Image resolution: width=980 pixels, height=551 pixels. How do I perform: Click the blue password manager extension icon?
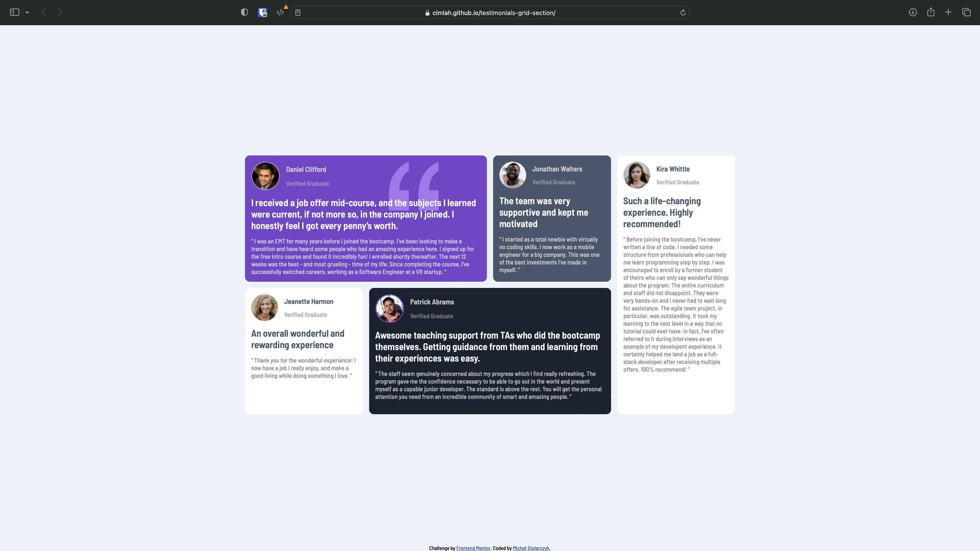(x=262, y=12)
